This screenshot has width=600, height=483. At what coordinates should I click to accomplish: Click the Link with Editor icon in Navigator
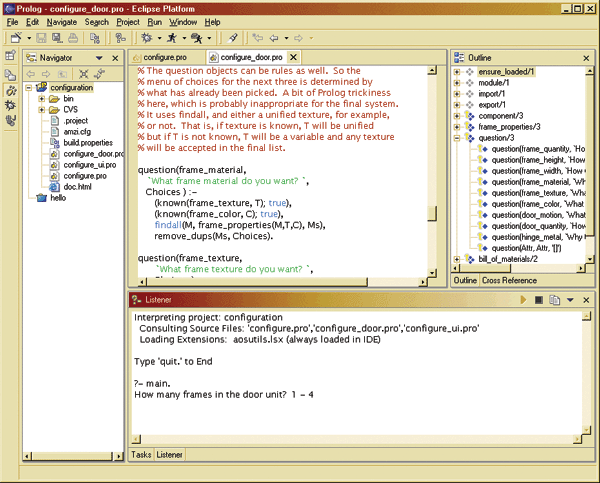[100, 74]
